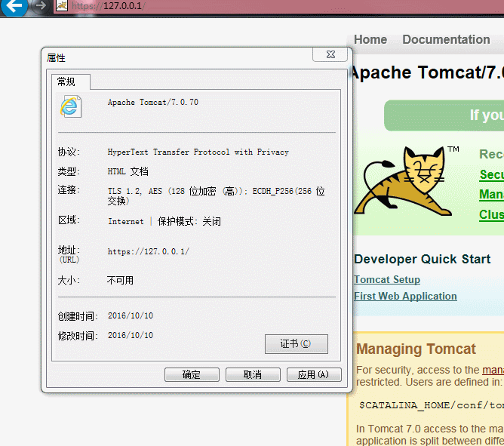The width and height of the screenshot is (504, 446).
Task: Open the Documentation menu item
Action: (x=446, y=39)
